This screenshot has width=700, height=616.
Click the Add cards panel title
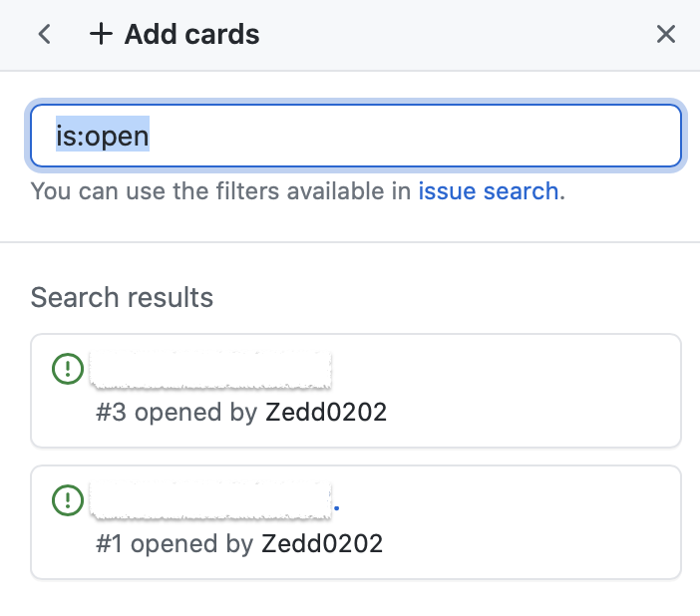[x=191, y=35]
